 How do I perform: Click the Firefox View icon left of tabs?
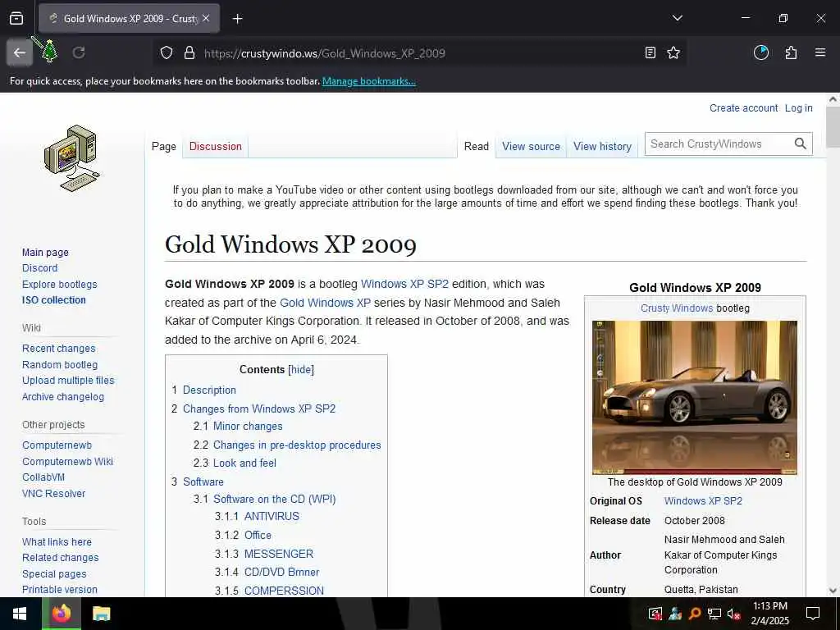pyautogui.click(x=16, y=18)
